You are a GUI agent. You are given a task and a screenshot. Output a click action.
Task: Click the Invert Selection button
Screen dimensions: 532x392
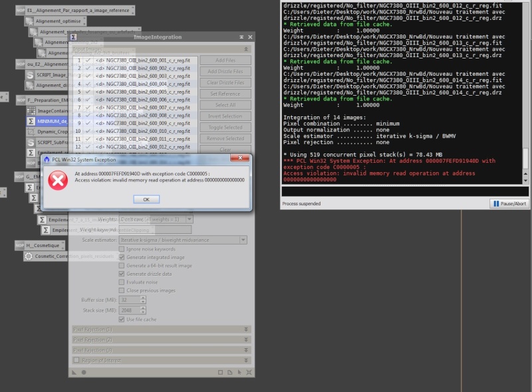(x=225, y=116)
